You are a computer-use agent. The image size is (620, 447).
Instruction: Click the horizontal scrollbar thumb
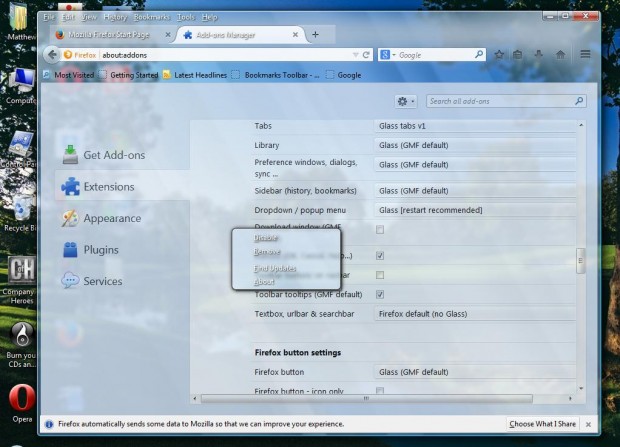pos(367,398)
